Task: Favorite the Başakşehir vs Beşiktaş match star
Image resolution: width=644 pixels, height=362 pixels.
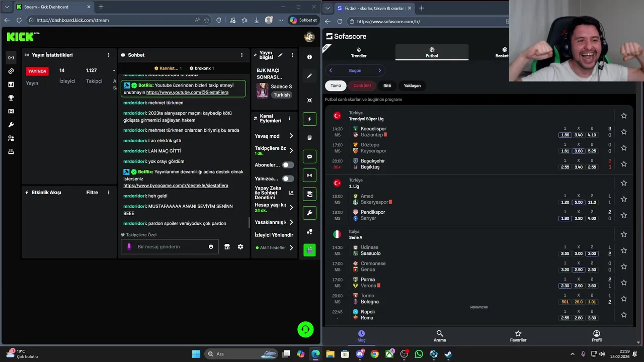Action: pyautogui.click(x=624, y=164)
